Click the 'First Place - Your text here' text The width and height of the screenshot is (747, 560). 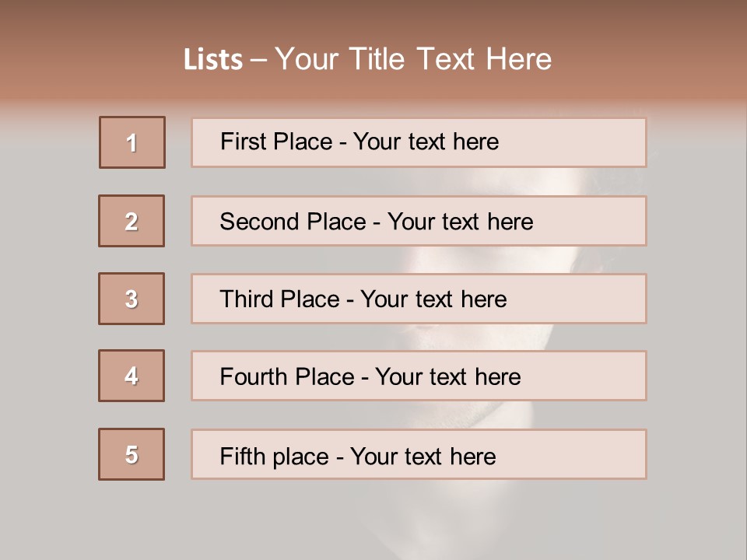coord(359,142)
